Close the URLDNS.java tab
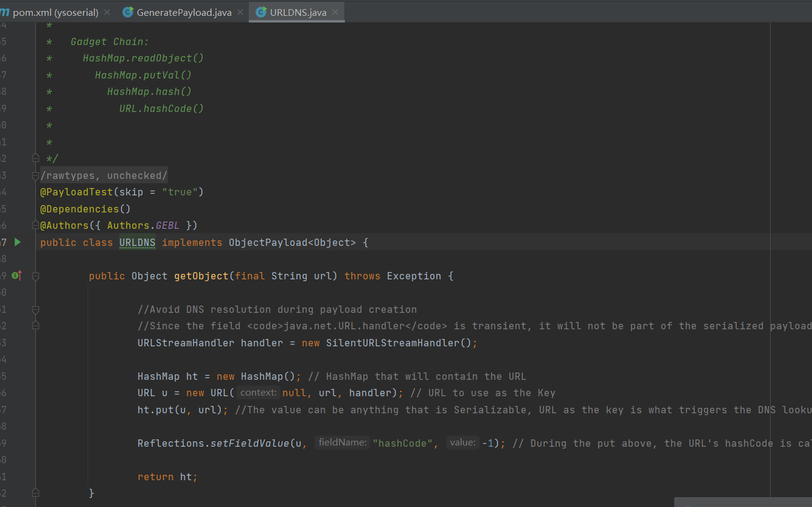The width and height of the screenshot is (812, 507). click(335, 12)
